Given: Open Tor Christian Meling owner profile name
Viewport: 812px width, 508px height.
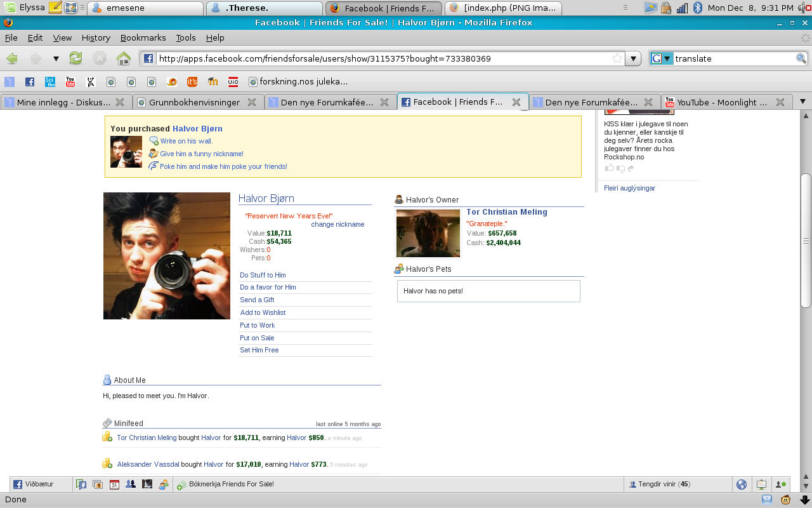Looking at the screenshot, I should pos(507,212).
